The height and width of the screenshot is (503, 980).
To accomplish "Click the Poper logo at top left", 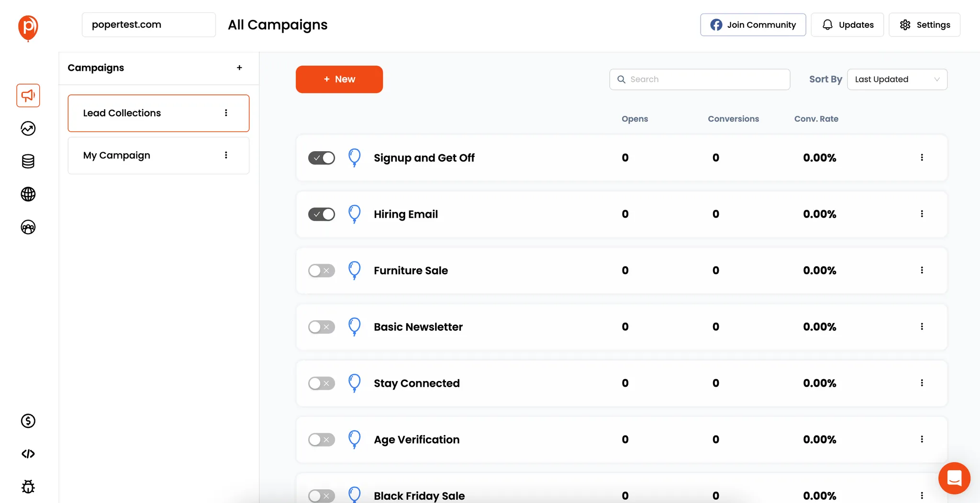I will pyautogui.click(x=27, y=28).
